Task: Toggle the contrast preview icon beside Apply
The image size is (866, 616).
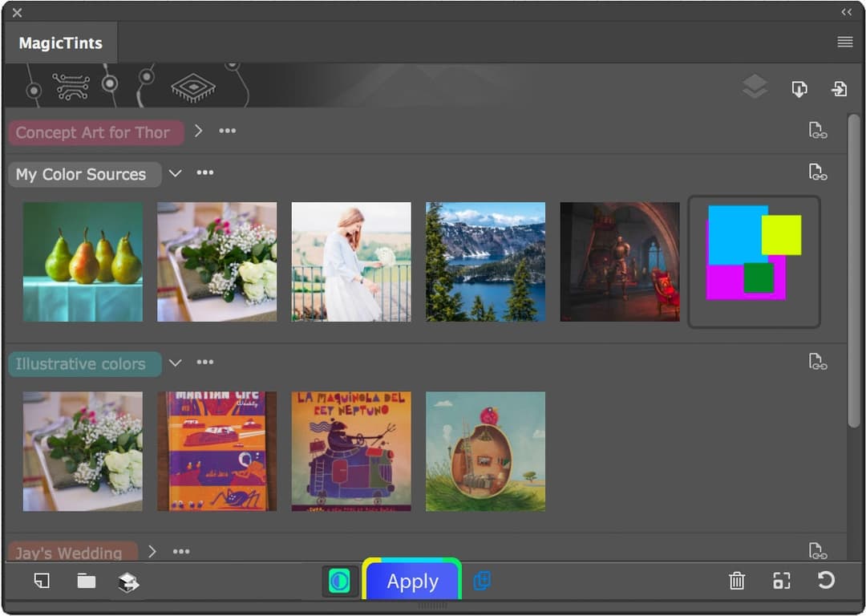Action: (340, 581)
